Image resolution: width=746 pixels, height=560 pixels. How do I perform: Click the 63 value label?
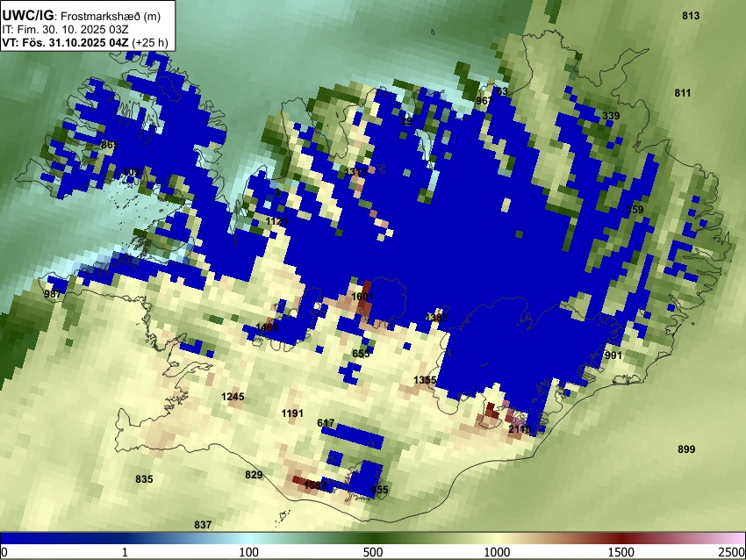(x=502, y=91)
